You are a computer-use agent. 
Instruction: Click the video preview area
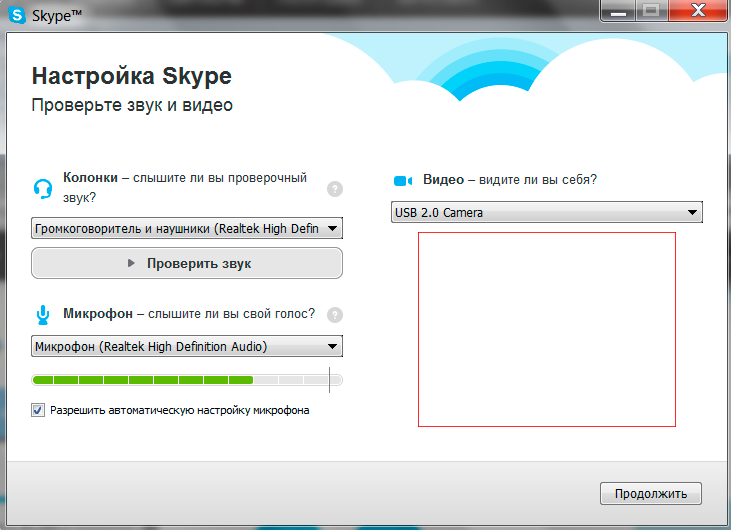click(x=547, y=329)
